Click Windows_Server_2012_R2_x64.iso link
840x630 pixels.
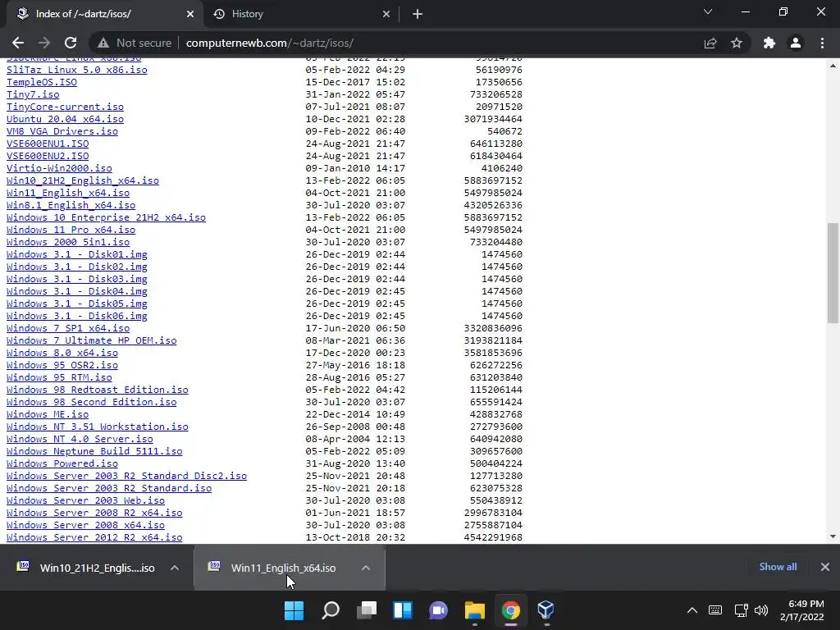click(94, 537)
